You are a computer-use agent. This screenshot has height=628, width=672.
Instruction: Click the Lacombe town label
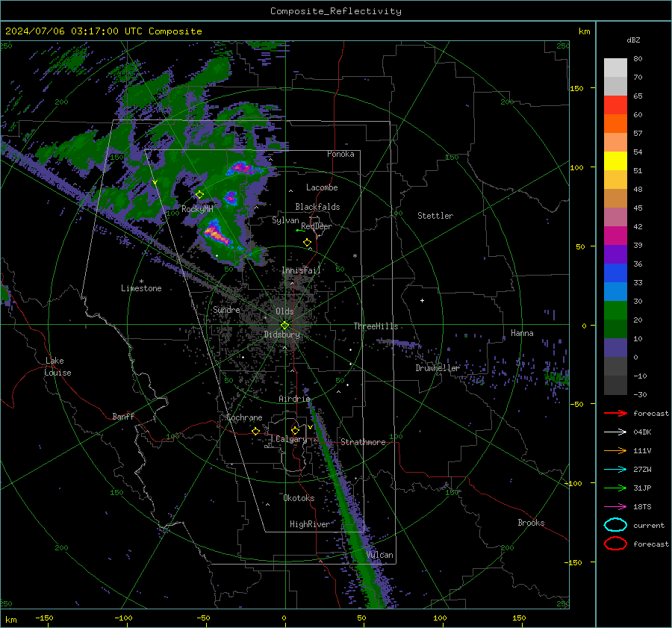click(322, 187)
